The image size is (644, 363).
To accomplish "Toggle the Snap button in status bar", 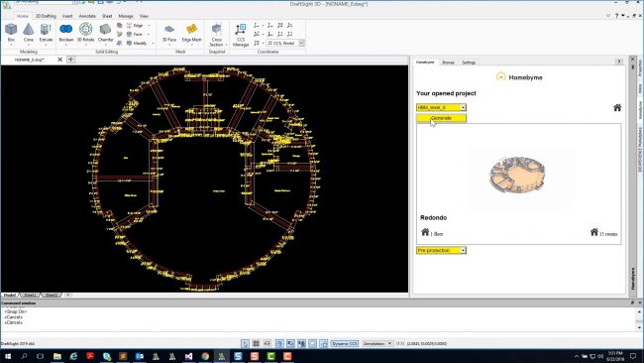I will tap(245, 343).
